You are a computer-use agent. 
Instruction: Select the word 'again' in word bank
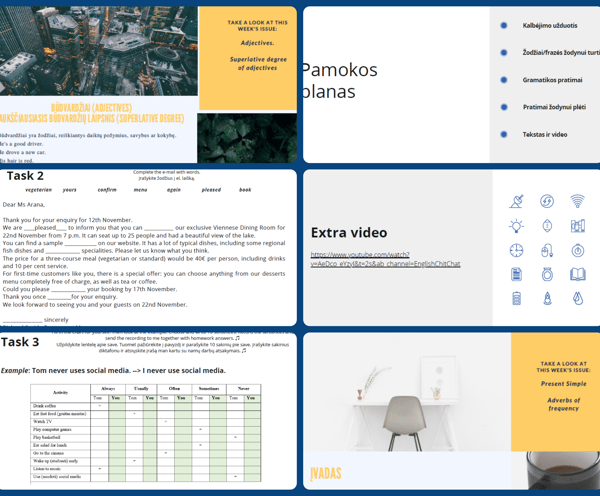coord(173,190)
